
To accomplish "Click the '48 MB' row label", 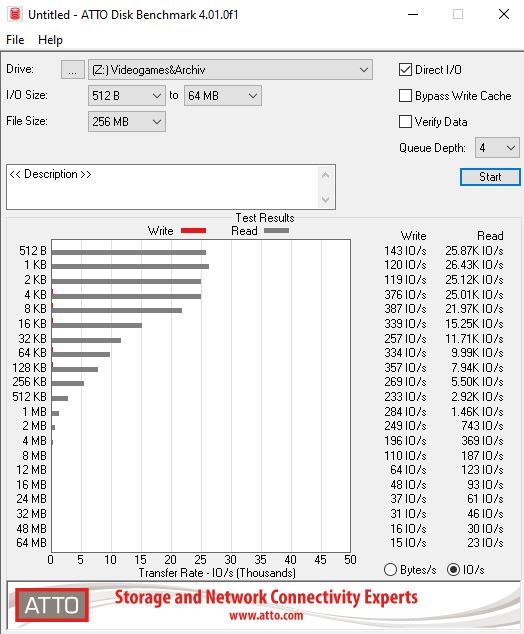I will (32, 528).
